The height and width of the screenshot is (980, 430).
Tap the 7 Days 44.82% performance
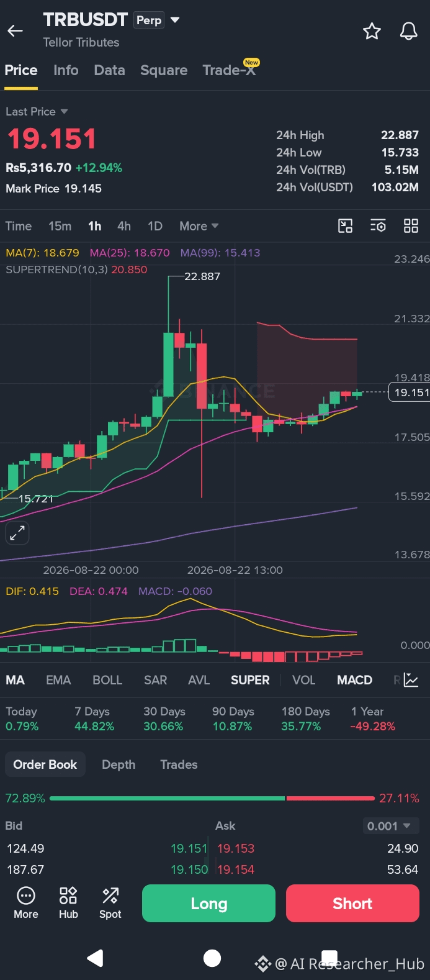(94, 719)
